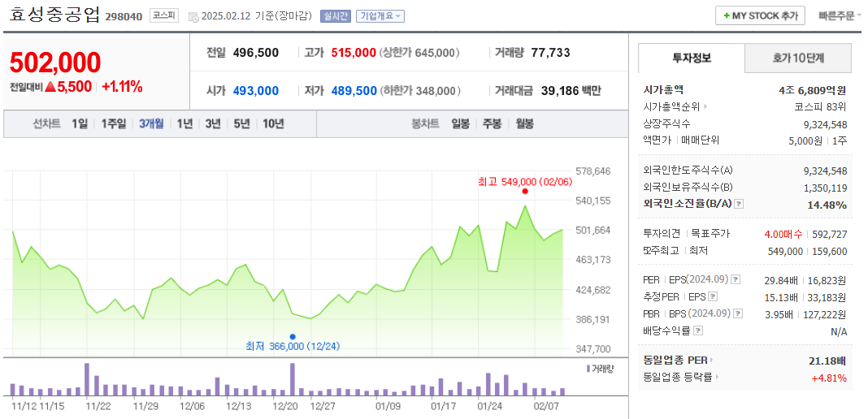Open the 호가10단계 tab
Viewport: 868px width, 419px height.
pos(797,58)
